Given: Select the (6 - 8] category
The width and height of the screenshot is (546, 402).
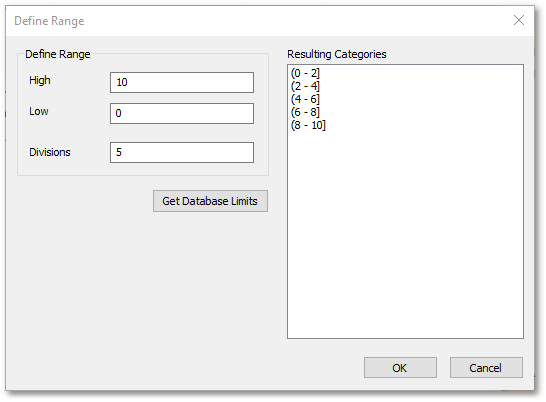Looking at the screenshot, I should pyautogui.click(x=305, y=112).
